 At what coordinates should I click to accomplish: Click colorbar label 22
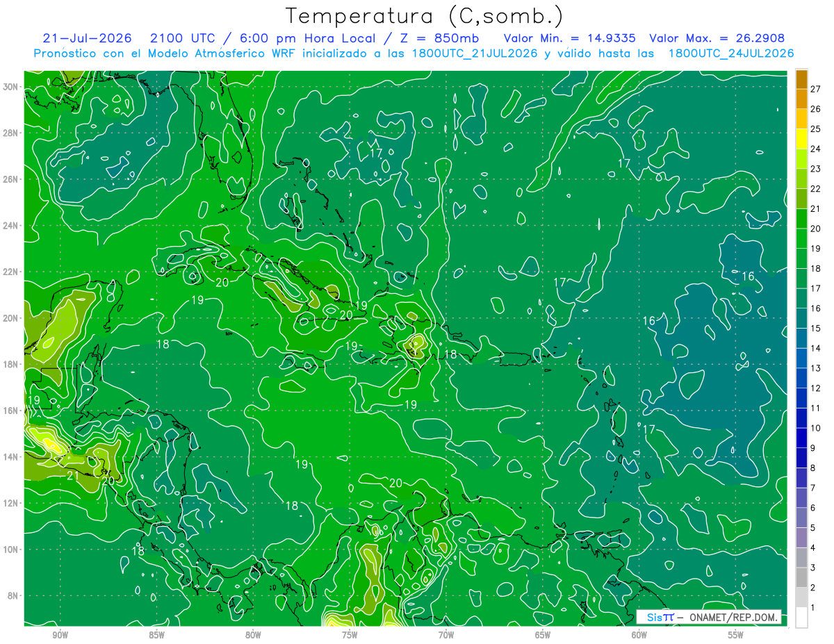point(815,188)
